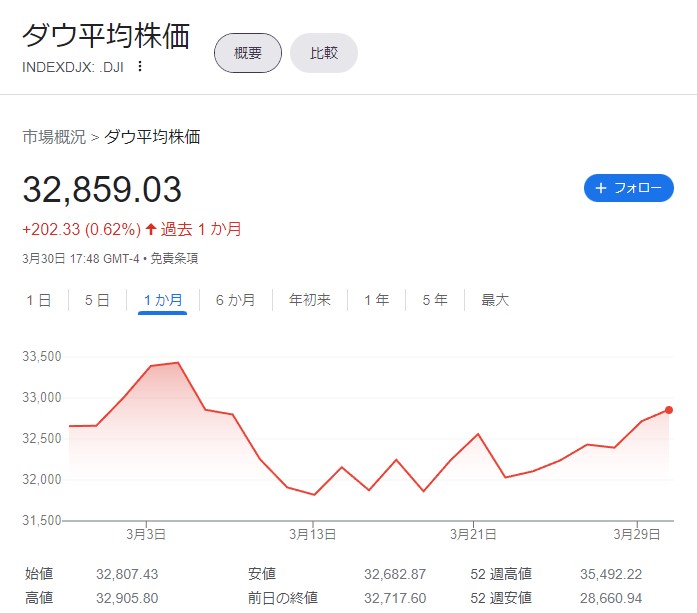697x613 pixels.
Task: Click the 高値 value 32,905.80
Action: click(127, 598)
